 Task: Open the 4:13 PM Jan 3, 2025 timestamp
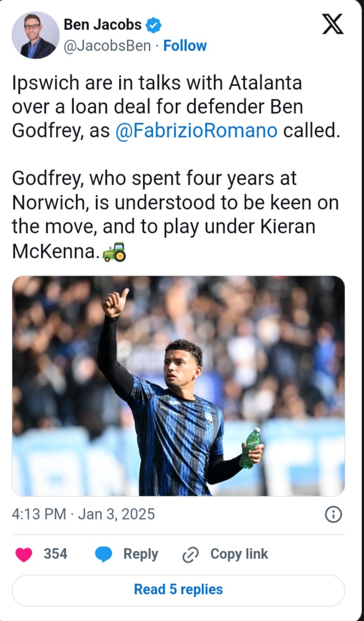coord(83,515)
